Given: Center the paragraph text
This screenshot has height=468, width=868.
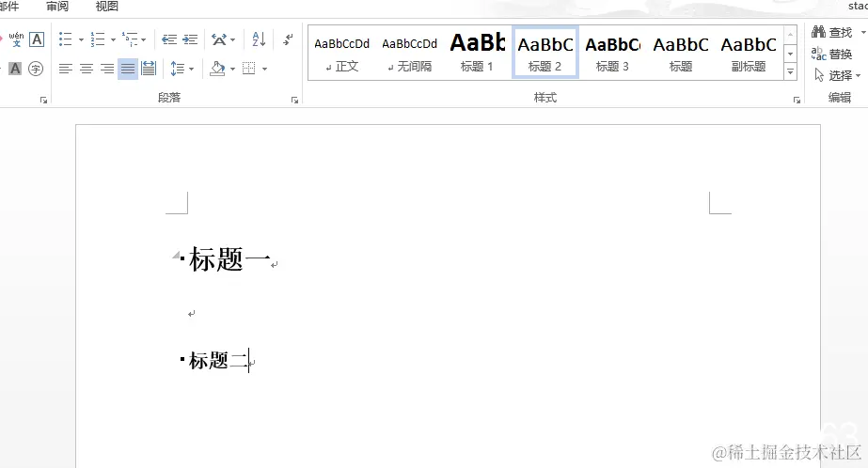Looking at the screenshot, I should click(x=87, y=69).
